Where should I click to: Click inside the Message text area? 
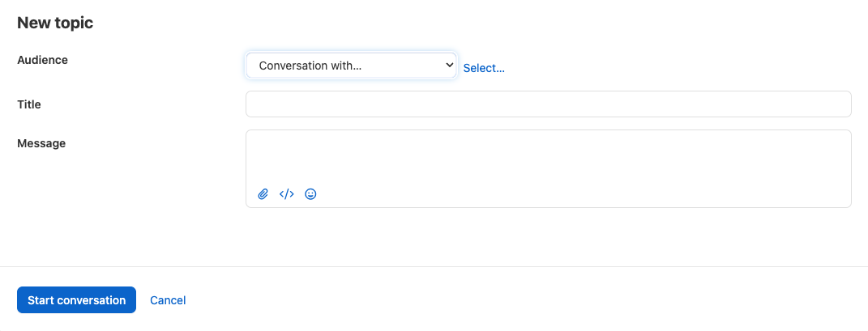(x=548, y=158)
